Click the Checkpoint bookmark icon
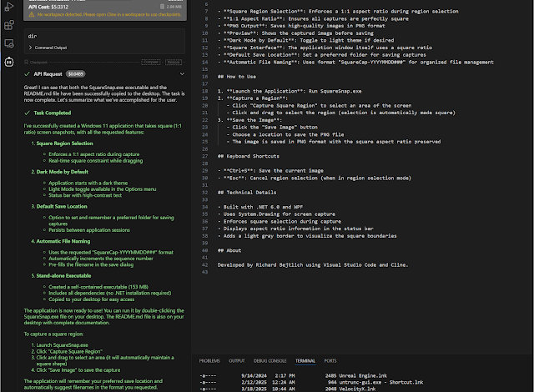This screenshot has width=534, height=392. click(x=26, y=63)
